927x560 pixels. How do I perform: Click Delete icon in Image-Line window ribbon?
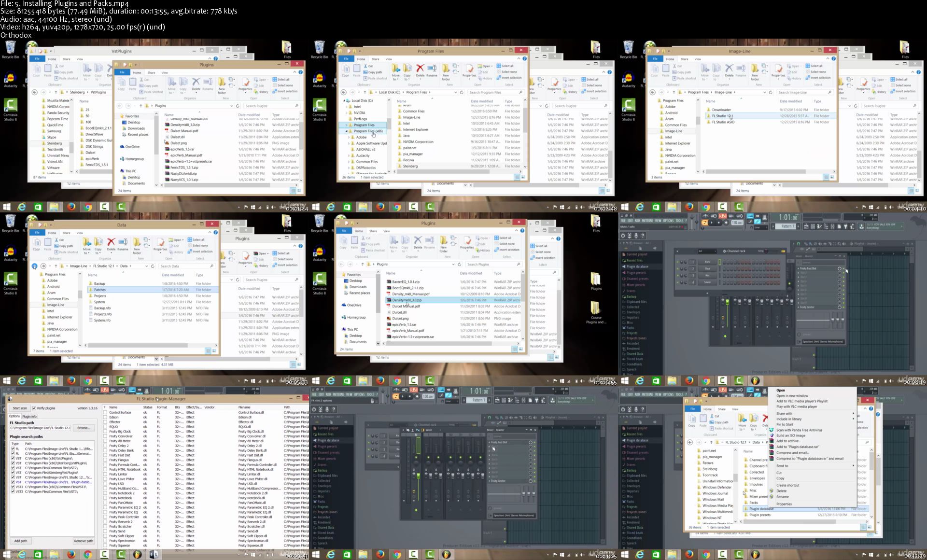(729, 69)
